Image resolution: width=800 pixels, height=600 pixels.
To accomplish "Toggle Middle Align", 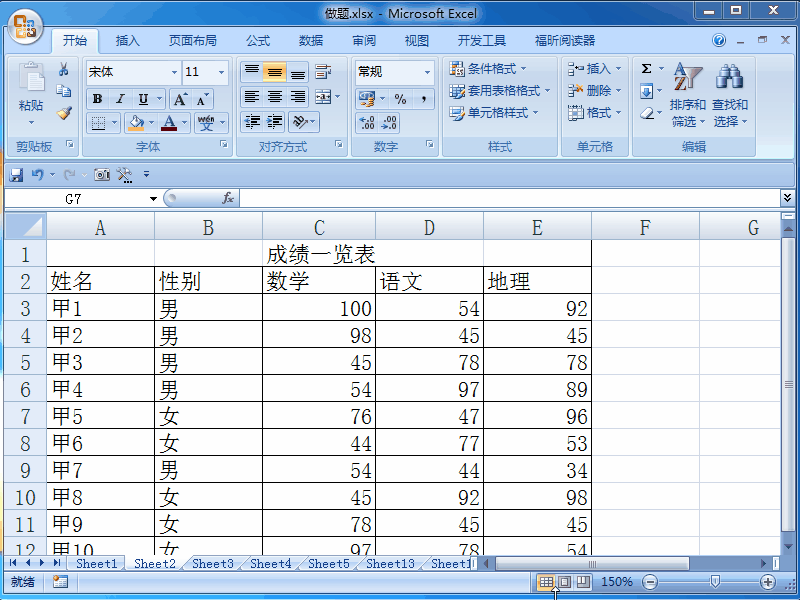I will [274, 72].
